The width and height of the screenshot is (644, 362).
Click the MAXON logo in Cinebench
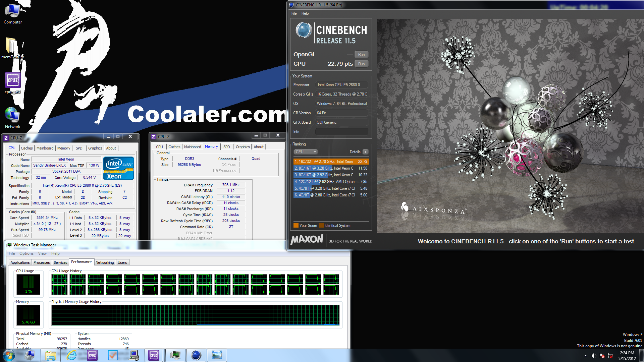tap(307, 240)
